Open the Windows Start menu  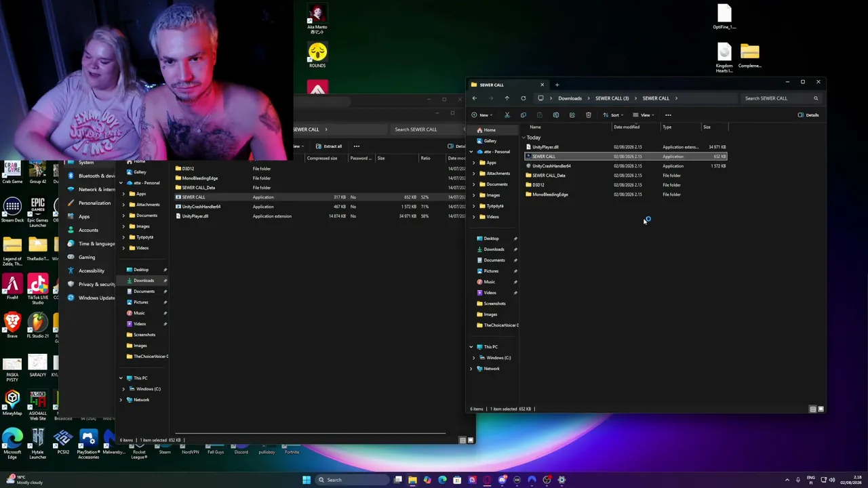pyautogui.click(x=307, y=480)
